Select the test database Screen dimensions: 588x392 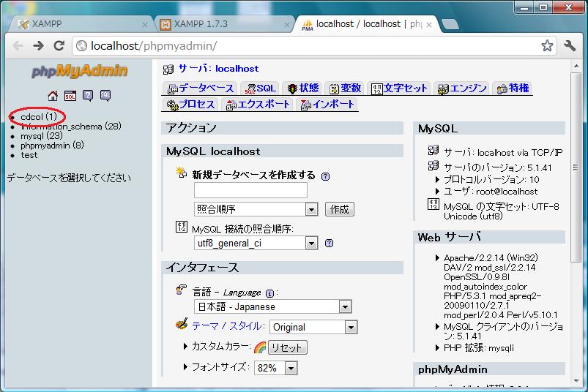[29, 155]
